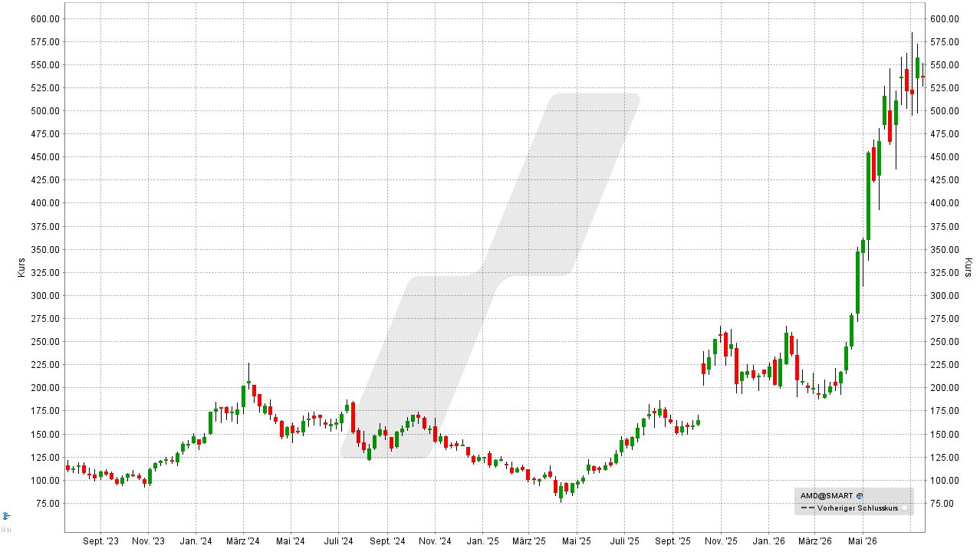Screen dimensions: 980x552
Task: Click the blue axis-scaling icon at bottom left
Action: pos(6,515)
